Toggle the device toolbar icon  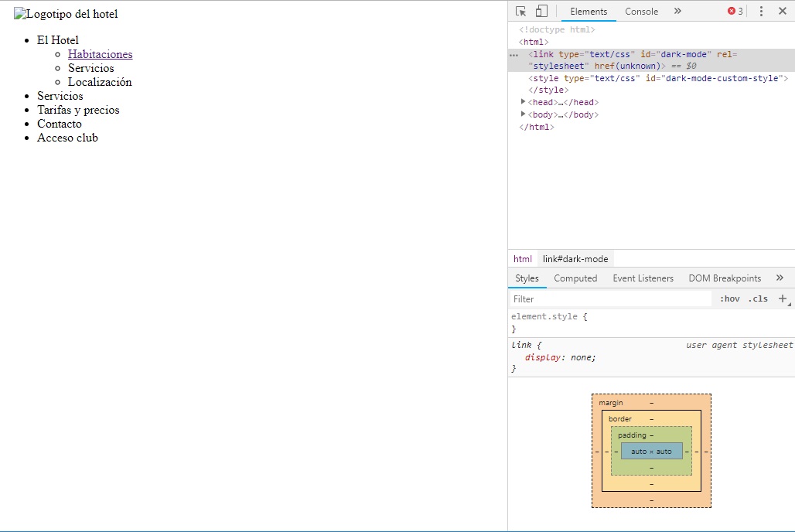tap(541, 12)
